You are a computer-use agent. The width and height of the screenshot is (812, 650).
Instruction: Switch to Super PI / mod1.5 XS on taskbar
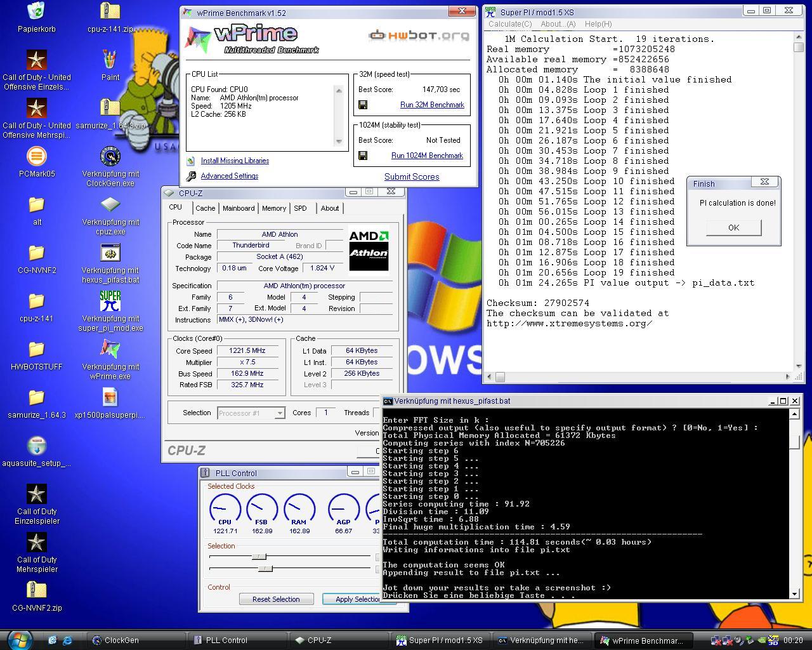(x=440, y=640)
